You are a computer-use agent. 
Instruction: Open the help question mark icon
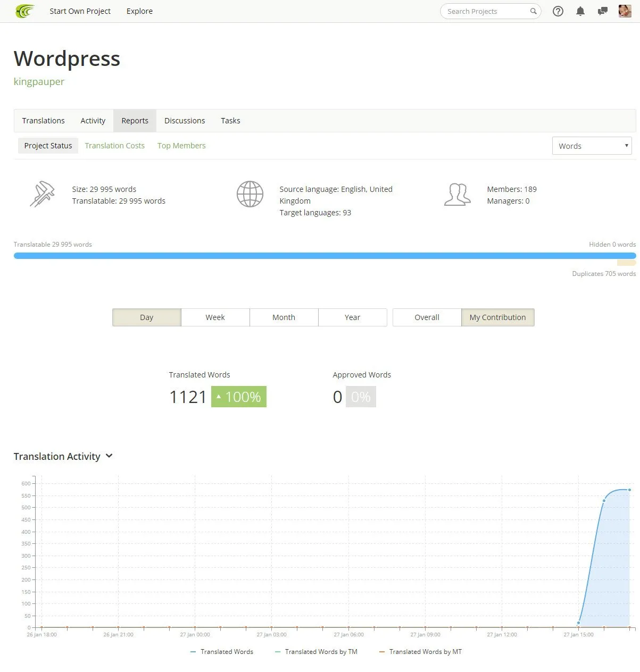click(558, 11)
